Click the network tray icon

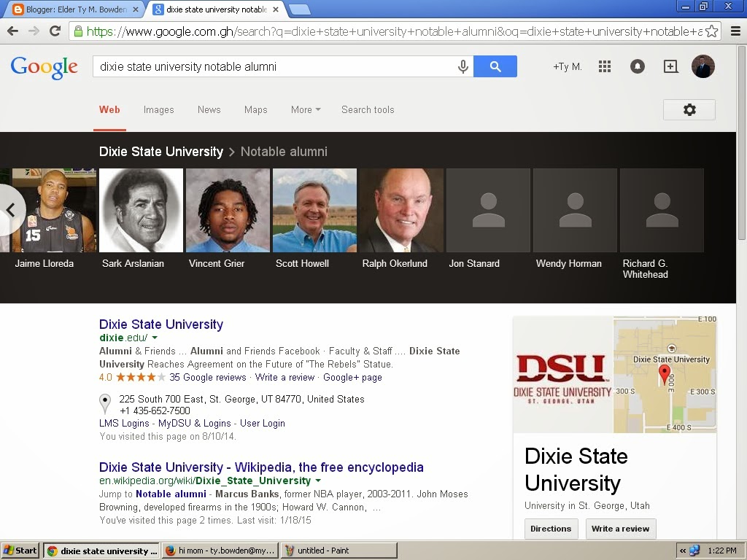point(694,551)
